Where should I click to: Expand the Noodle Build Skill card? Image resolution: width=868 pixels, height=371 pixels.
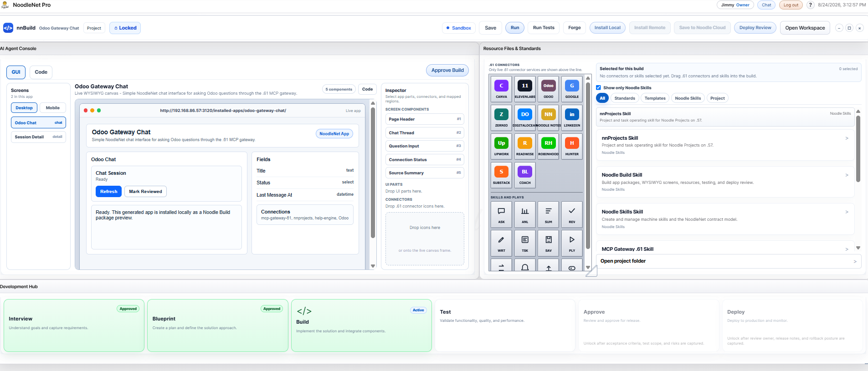click(x=725, y=182)
